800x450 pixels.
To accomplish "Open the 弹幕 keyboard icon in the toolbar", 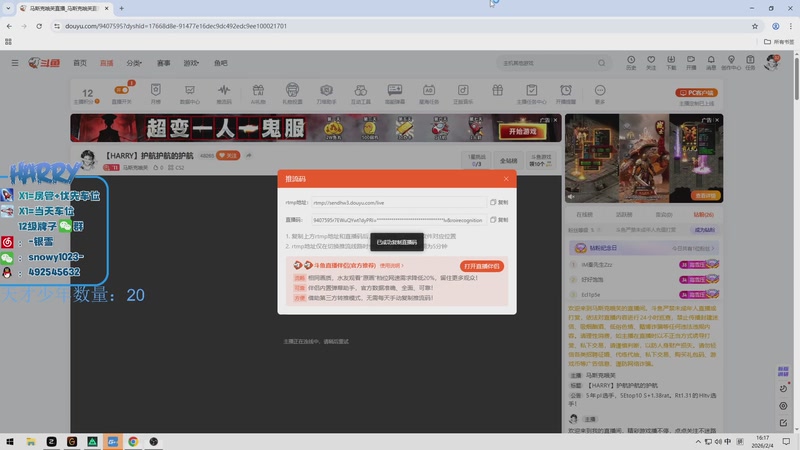I will [395, 90].
